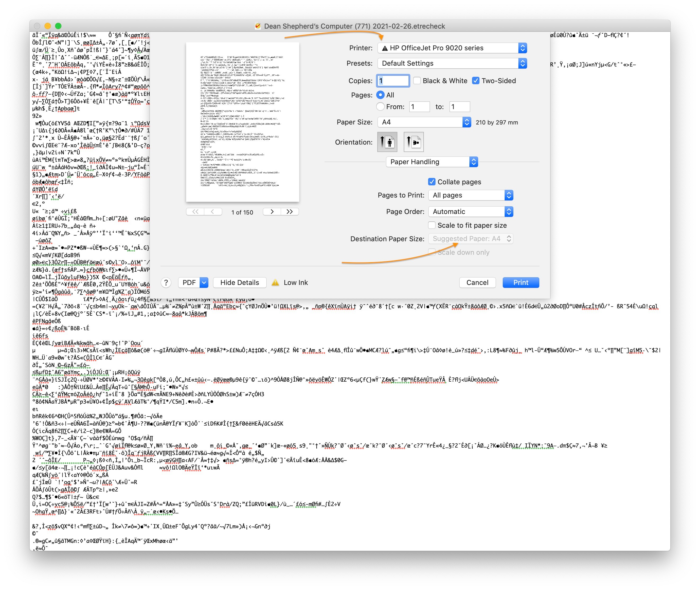Click the etrecheck document title icon
The image size is (700, 590).
[x=258, y=26]
